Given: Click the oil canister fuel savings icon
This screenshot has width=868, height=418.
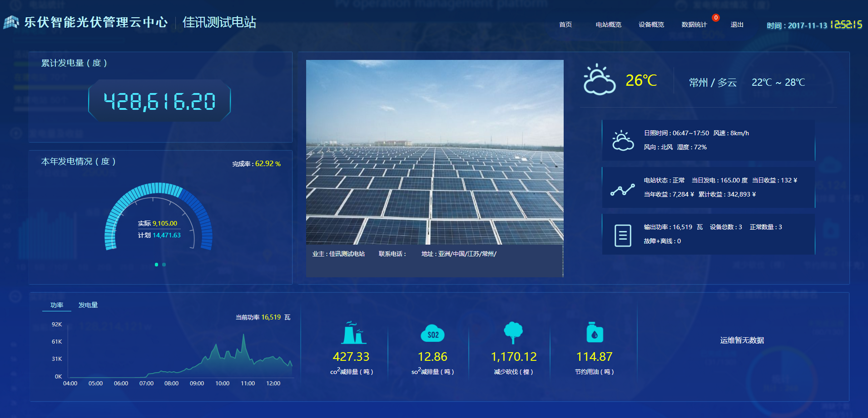Looking at the screenshot, I should click(594, 333).
